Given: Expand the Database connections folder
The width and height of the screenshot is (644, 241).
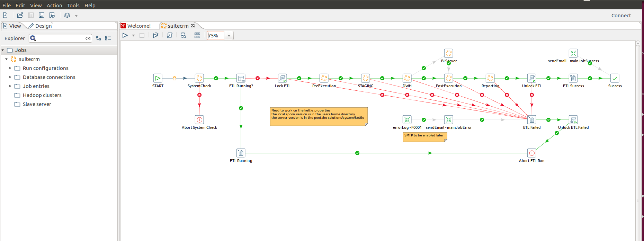Looking at the screenshot, I should coord(10,77).
